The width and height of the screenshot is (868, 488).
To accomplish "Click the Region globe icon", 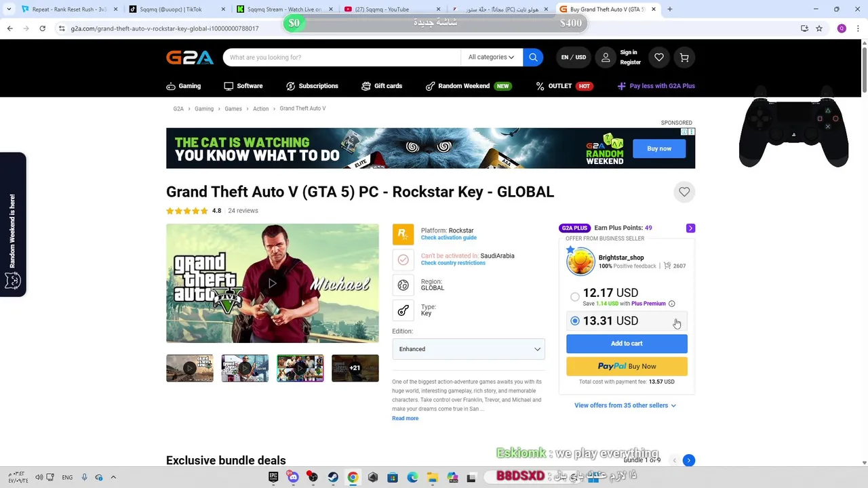I will point(403,285).
